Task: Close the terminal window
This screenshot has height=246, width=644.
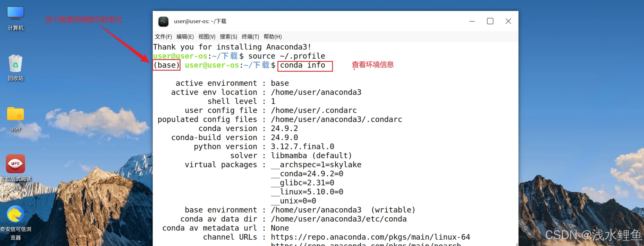Action: (x=508, y=21)
